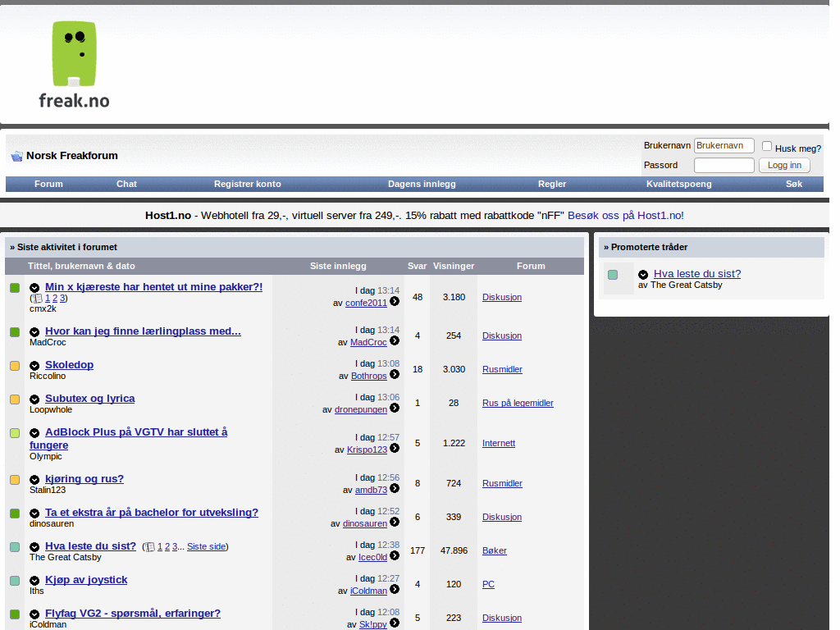Open the Besøk oss på Host1.no link
Viewport: 840px width, 630px height.
pos(625,215)
